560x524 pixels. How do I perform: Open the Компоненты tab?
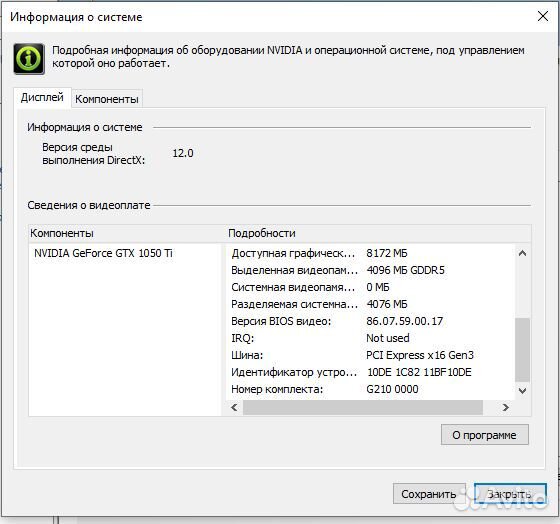pos(107,99)
